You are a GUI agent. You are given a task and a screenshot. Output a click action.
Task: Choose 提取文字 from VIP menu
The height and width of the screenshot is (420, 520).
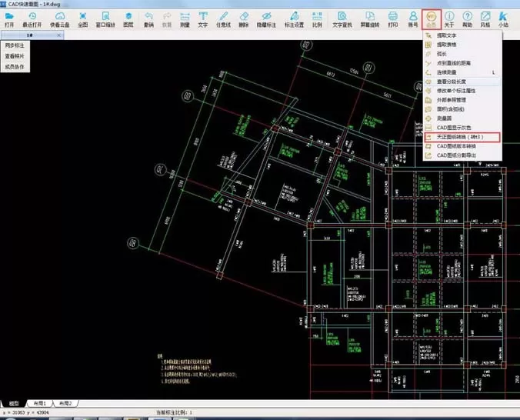(462, 35)
